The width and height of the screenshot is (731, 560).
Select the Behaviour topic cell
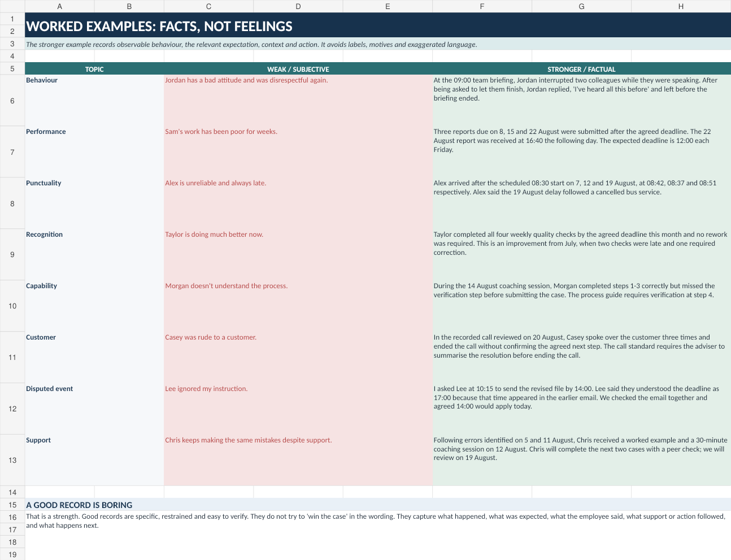(94, 101)
